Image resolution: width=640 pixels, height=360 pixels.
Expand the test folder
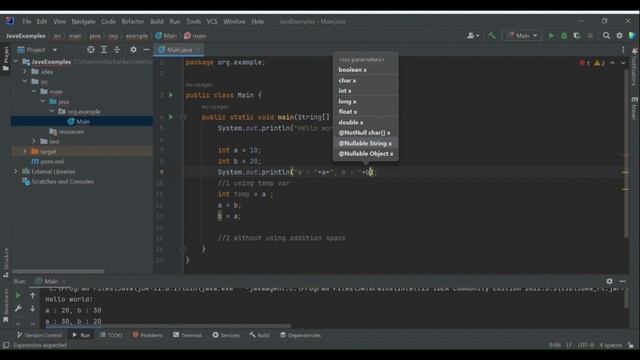(x=34, y=141)
